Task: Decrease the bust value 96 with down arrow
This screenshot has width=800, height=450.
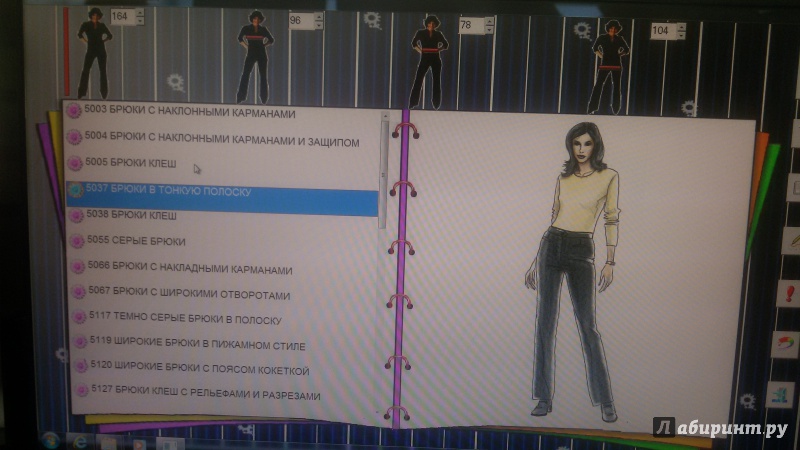Action: (x=319, y=25)
